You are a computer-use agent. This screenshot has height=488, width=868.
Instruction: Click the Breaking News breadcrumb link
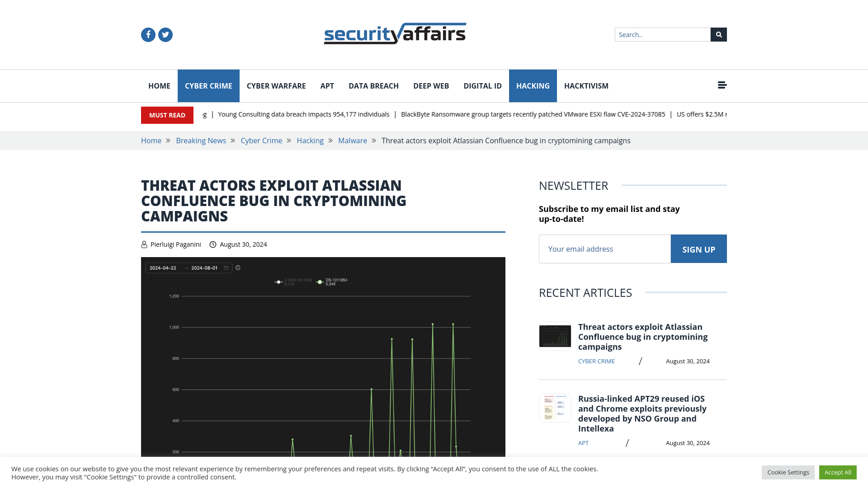click(201, 140)
